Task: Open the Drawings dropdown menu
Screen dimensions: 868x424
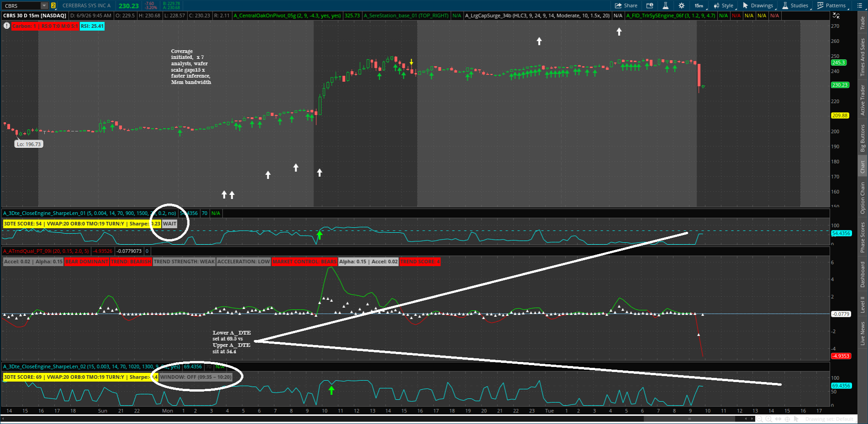Action: [x=758, y=5]
